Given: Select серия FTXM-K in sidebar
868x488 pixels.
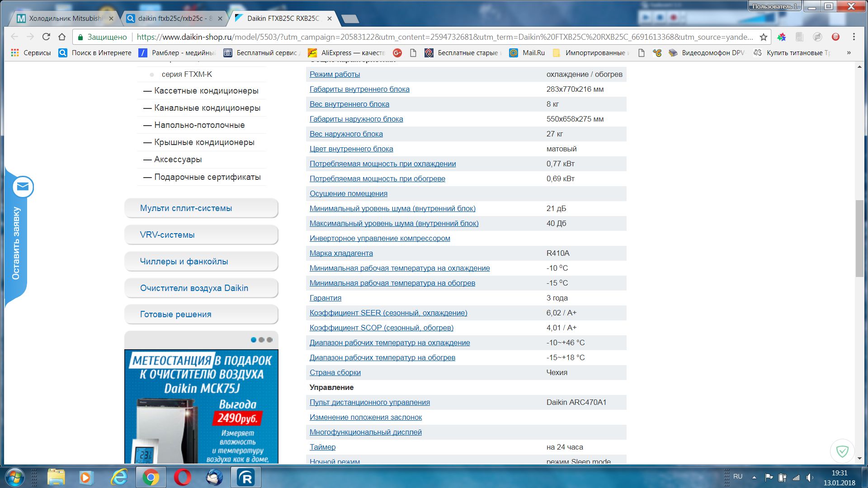Looking at the screenshot, I should point(187,74).
